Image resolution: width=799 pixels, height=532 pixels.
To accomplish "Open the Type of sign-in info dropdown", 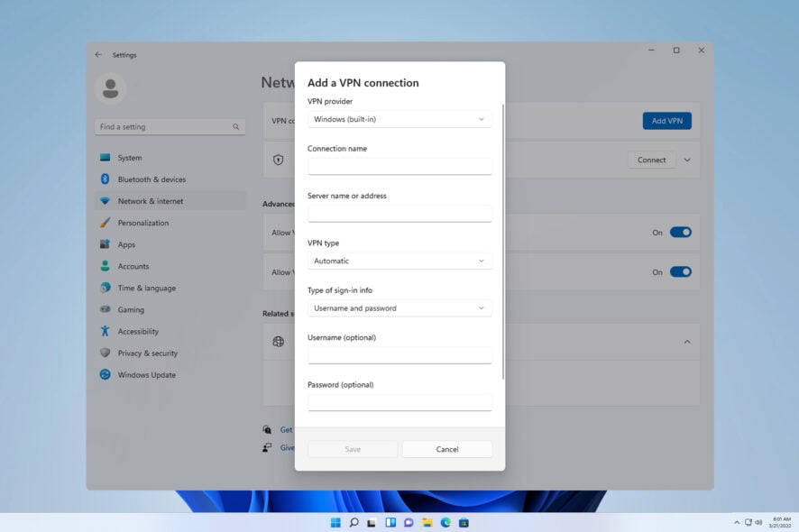I will (x=399, y=307).
